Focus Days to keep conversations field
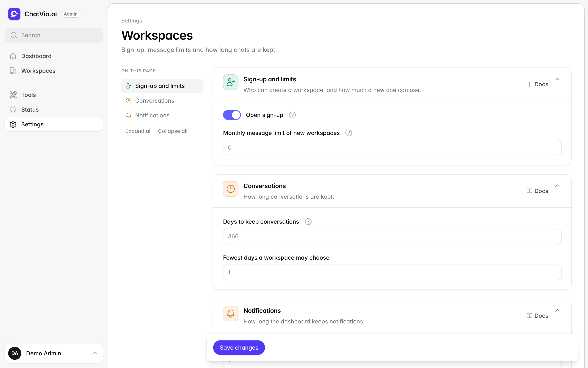The image size is (588, 368). pos(392,236)
